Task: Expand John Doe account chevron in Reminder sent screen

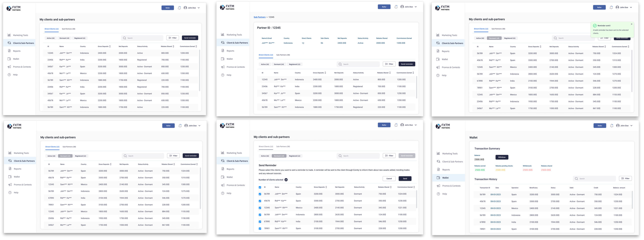Action: [x=631, y=7]
